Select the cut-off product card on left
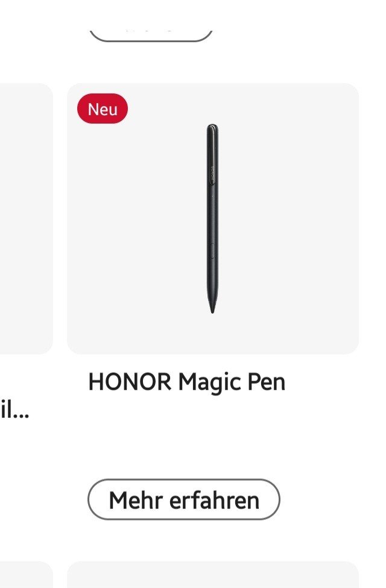Viewport: 386px width, 588px height. (x=27, y=219)
